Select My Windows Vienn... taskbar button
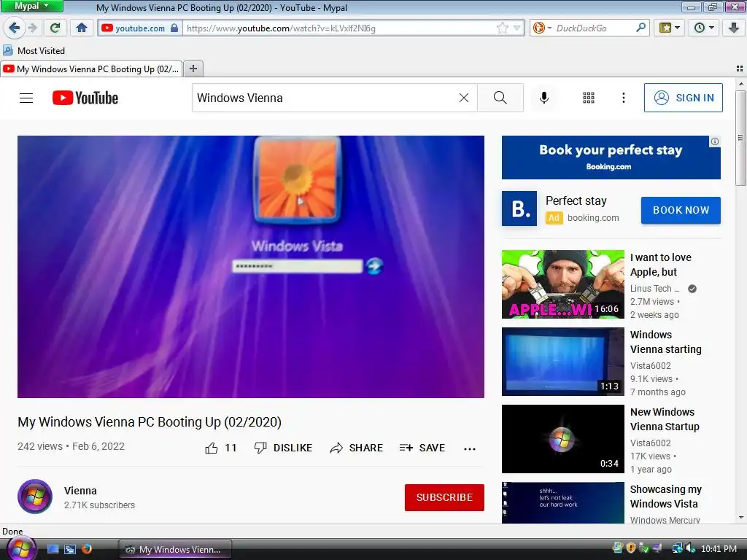The image size is (747, 560). point(175,550)
